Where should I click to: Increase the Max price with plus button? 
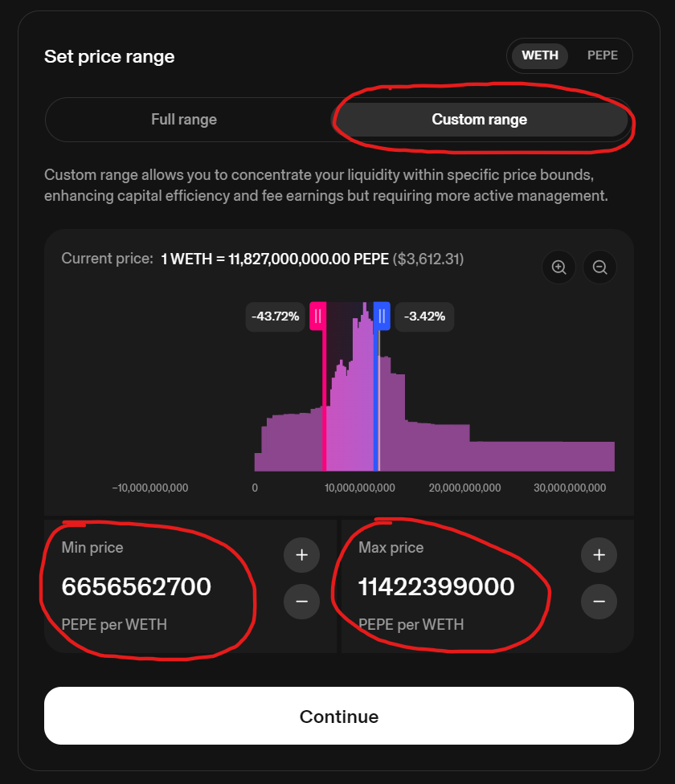(x=599, y=555)
